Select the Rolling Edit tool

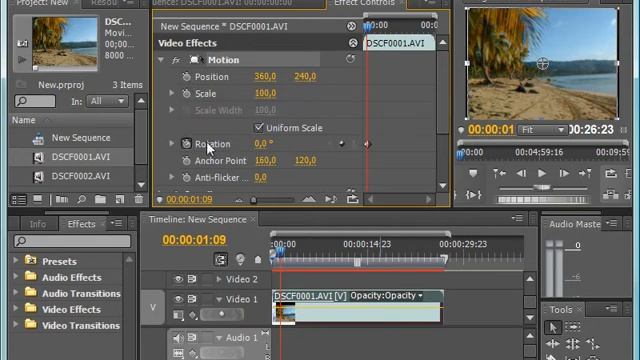tap(572, 344)
